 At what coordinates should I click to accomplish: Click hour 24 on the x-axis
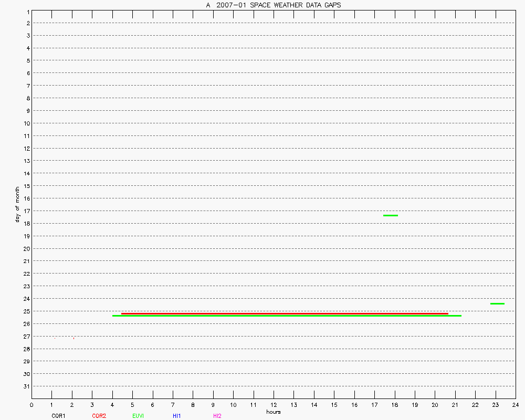tap(516, 405)
